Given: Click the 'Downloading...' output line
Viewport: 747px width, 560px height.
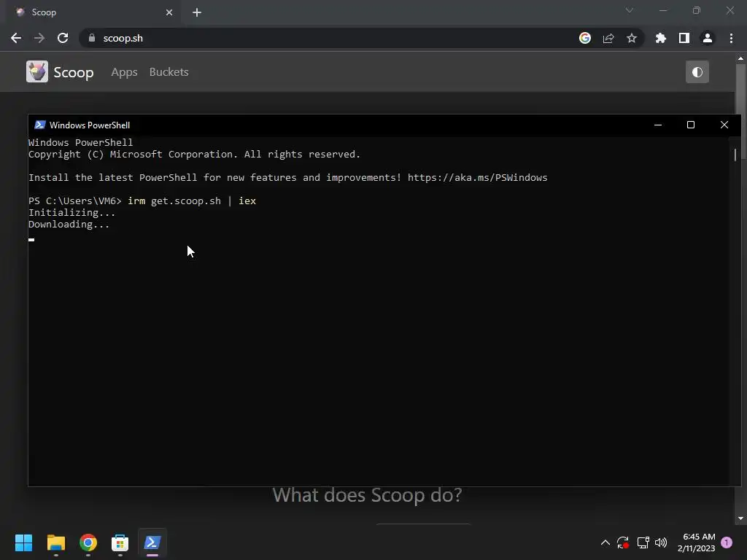Looking at the screenshot, I should click(69, 225).
